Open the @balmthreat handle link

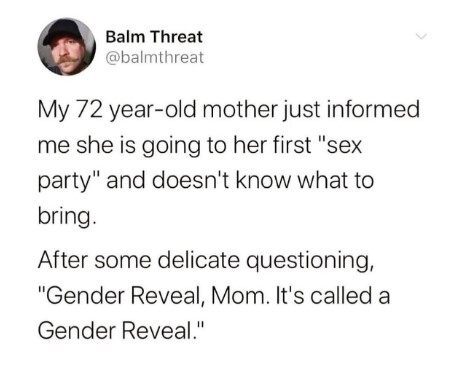[155, 57]
